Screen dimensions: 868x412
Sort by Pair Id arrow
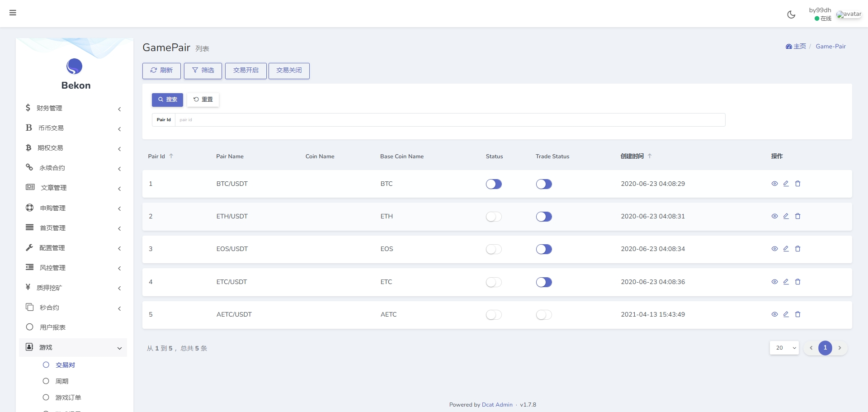pos(171,156)
